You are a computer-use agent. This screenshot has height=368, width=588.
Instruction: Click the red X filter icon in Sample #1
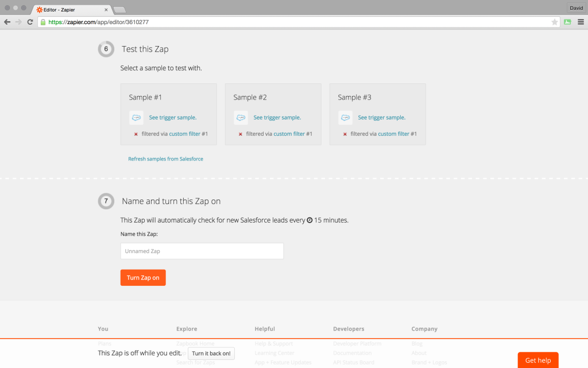coord(136,134)
